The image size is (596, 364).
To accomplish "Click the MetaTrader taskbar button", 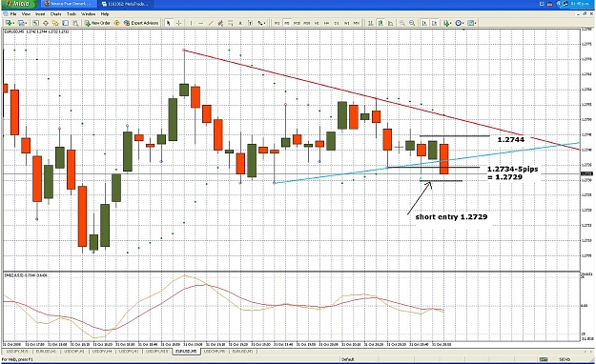I will (x=126, y=4).
